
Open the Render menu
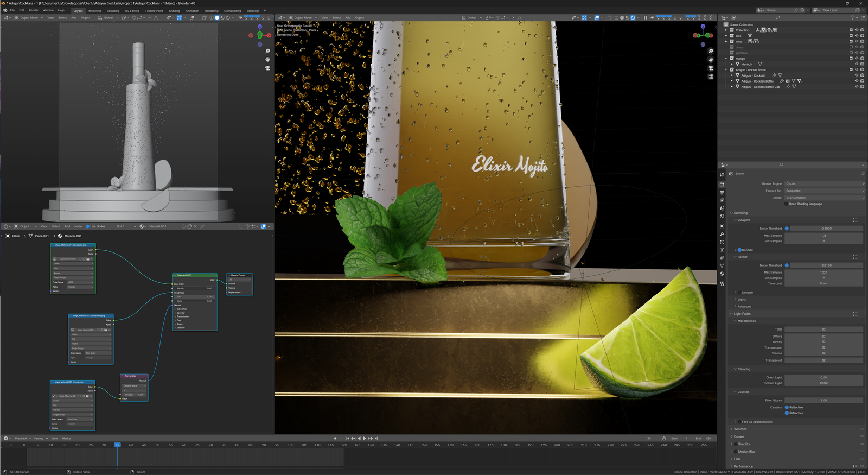click(x=34, y=10)
